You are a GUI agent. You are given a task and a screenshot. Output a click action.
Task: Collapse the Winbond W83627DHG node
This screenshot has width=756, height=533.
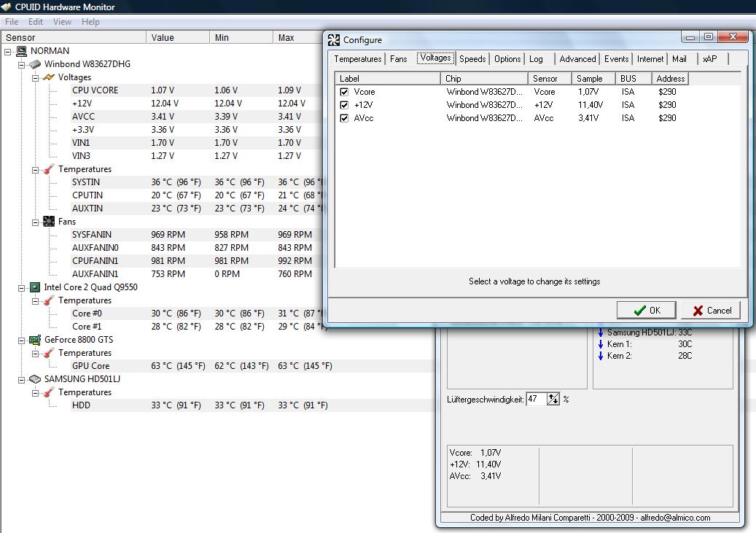pos(22,65)
